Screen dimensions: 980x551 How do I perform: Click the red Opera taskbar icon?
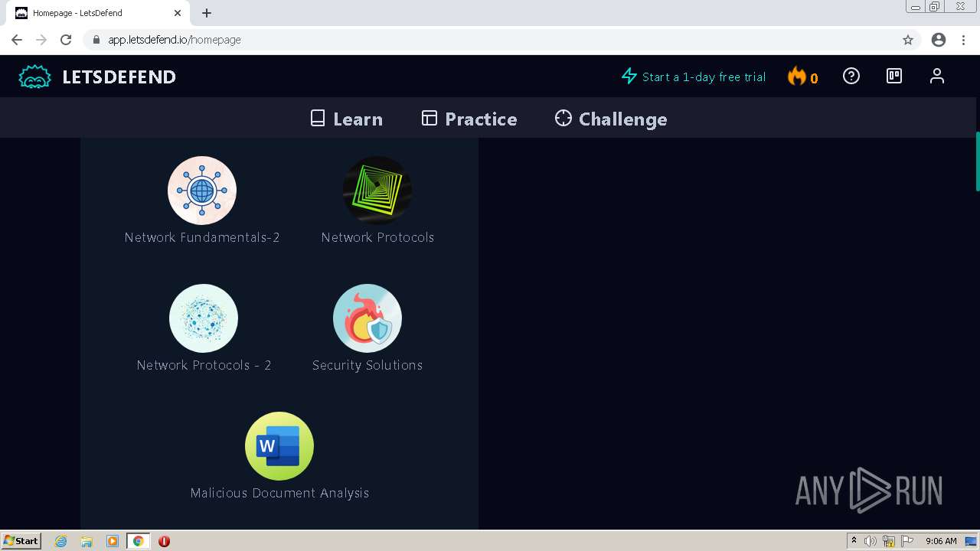pyautogui.click(x=164, y=541)
